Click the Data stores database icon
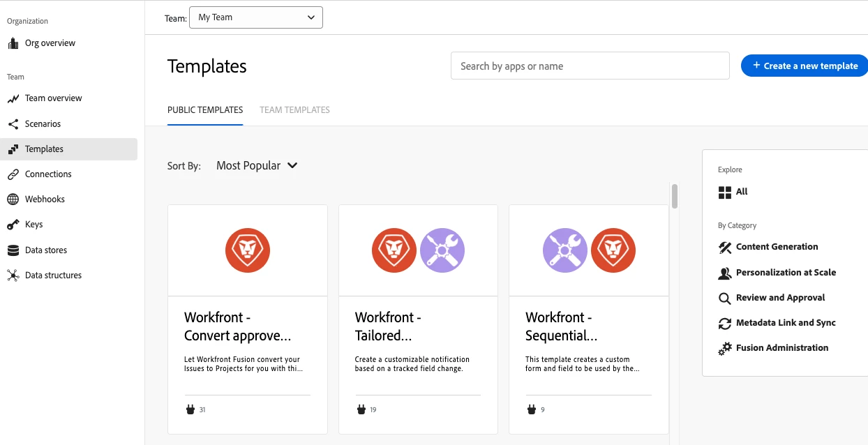 pyautogui.click(x=13, y=250)
